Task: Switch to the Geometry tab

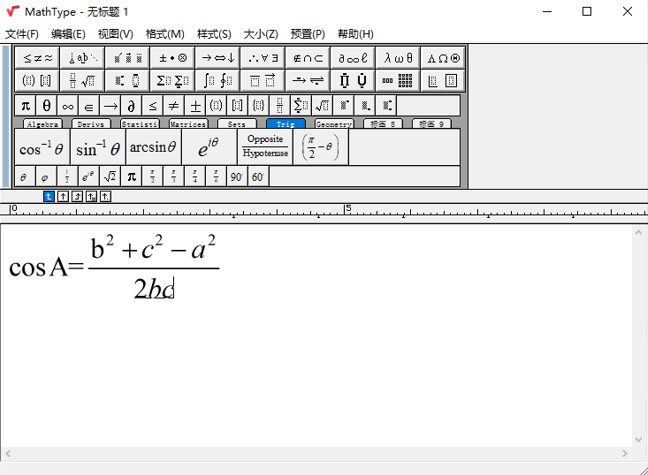Action: pyautogui.click(x=333, y=125)
